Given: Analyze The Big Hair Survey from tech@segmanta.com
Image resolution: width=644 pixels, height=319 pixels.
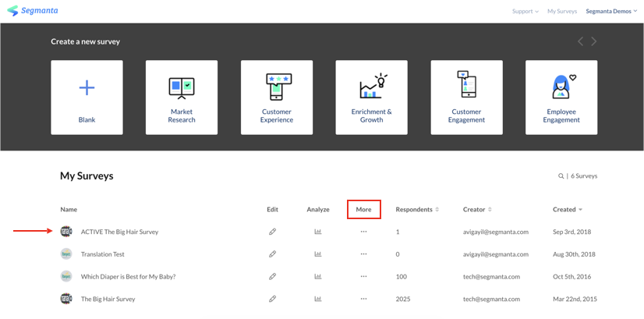Looking at the screenshot, I should (318, 299).
